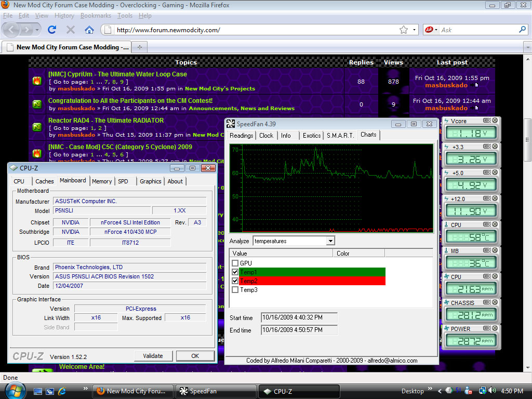Open the Bookmarks menu in Firefox
The width and height of the screenshot is (532, 399).
[96, 16]
